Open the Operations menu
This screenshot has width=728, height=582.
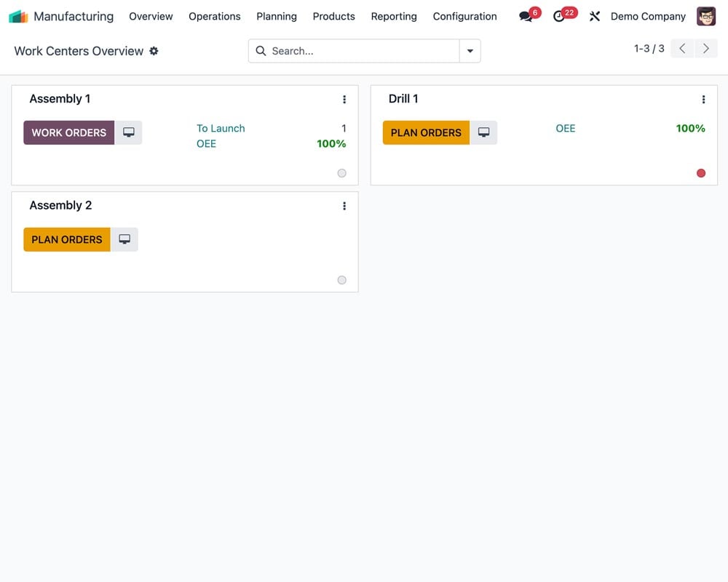[x=214, y=16]
